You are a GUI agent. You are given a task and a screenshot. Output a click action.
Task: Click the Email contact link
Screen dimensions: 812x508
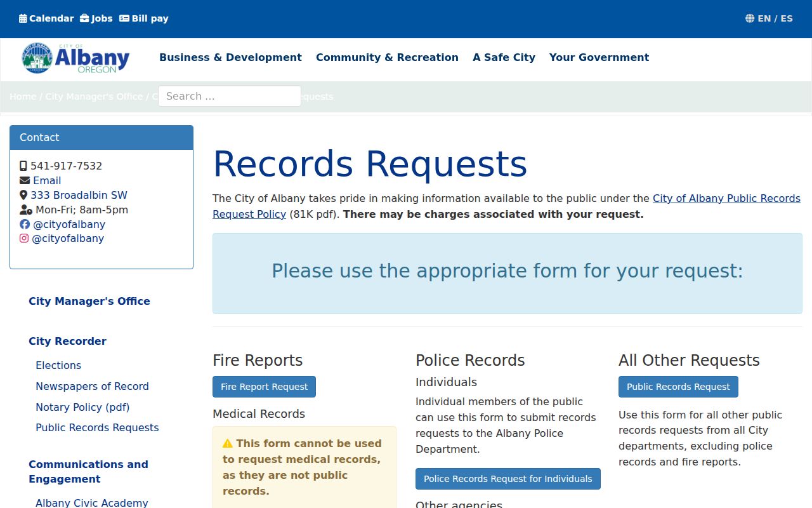(47, 180)
